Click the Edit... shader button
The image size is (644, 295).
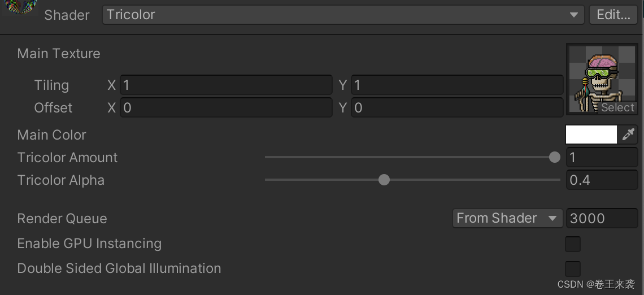click(613, 15)
